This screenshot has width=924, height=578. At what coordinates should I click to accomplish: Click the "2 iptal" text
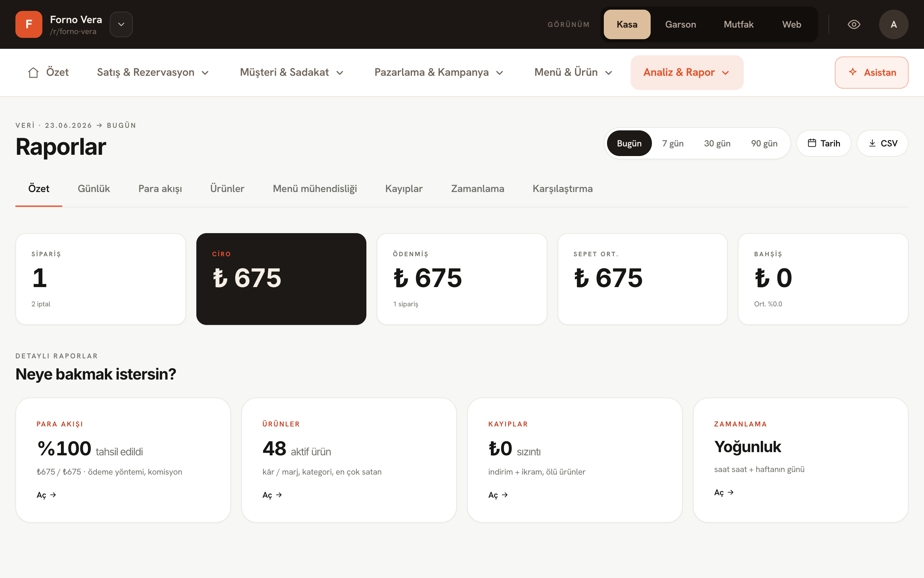[41, 304]
